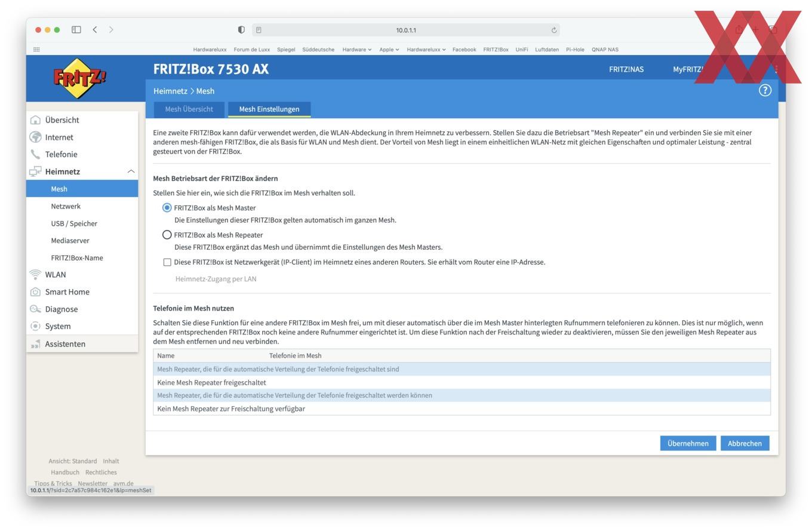Open the Süddeutsche bookmark
Viewport: 812px width, 531px height.
coord(318,50)
